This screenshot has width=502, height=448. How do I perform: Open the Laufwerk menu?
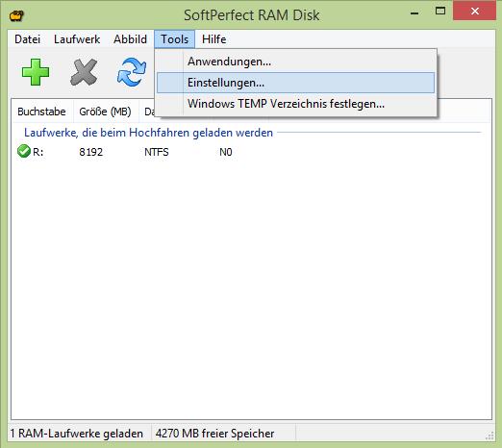tap(77, 39)
